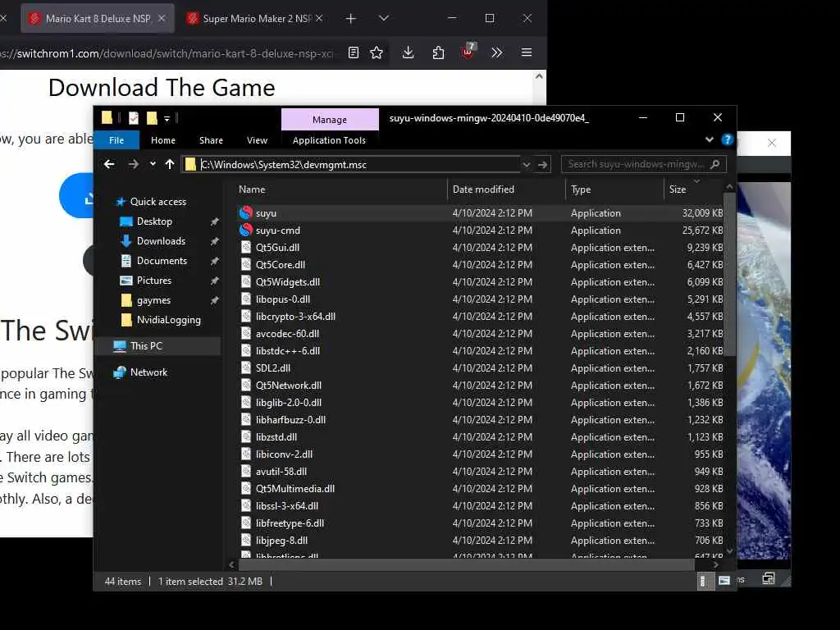Sort files by Size column
840x630 pixels.
tap(693, 189)
